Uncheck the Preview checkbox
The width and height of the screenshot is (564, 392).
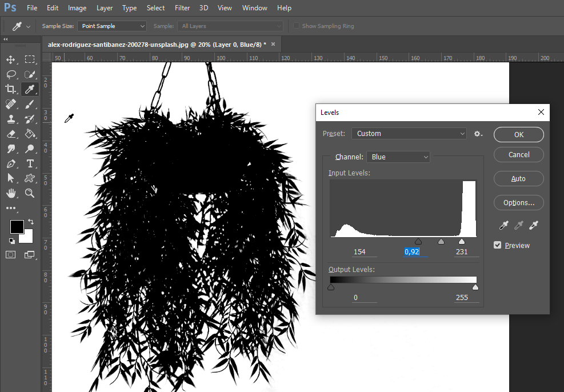coord(498,245)
